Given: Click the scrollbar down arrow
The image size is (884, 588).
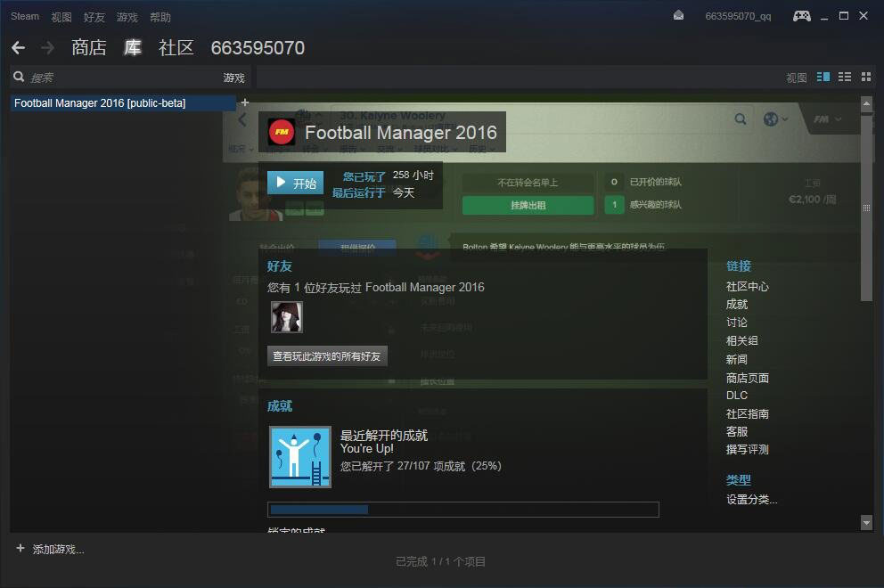Looking at the screenshot, I should (866, 523).
